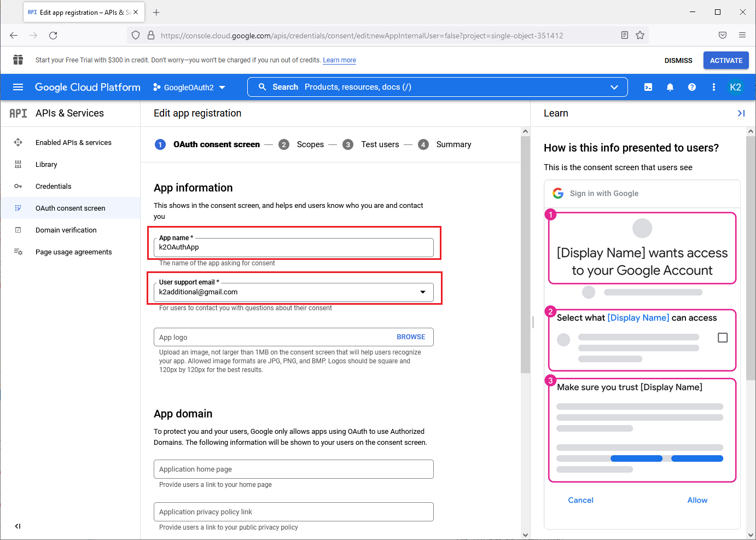Activate Cloud Shell terminal icon
This screenshot has height=540, width=756.
pos(648,87)
